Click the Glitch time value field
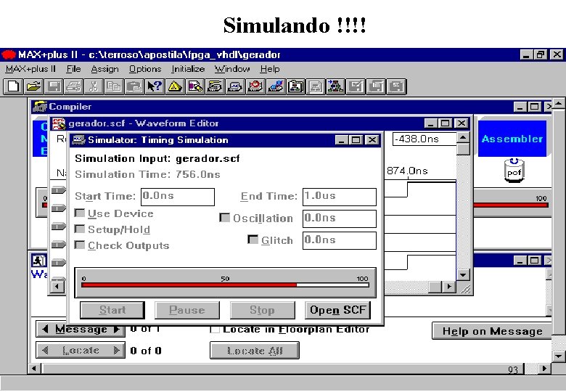 340,240
